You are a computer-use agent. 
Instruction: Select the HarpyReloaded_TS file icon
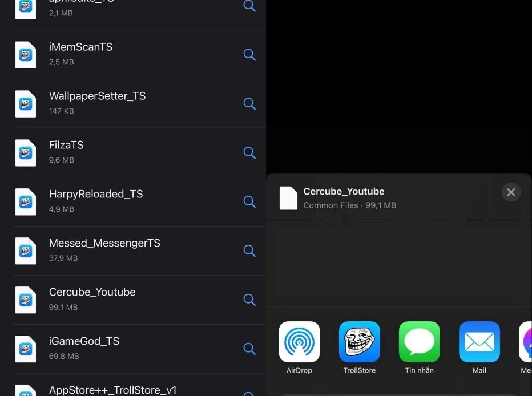pos(26,202)
